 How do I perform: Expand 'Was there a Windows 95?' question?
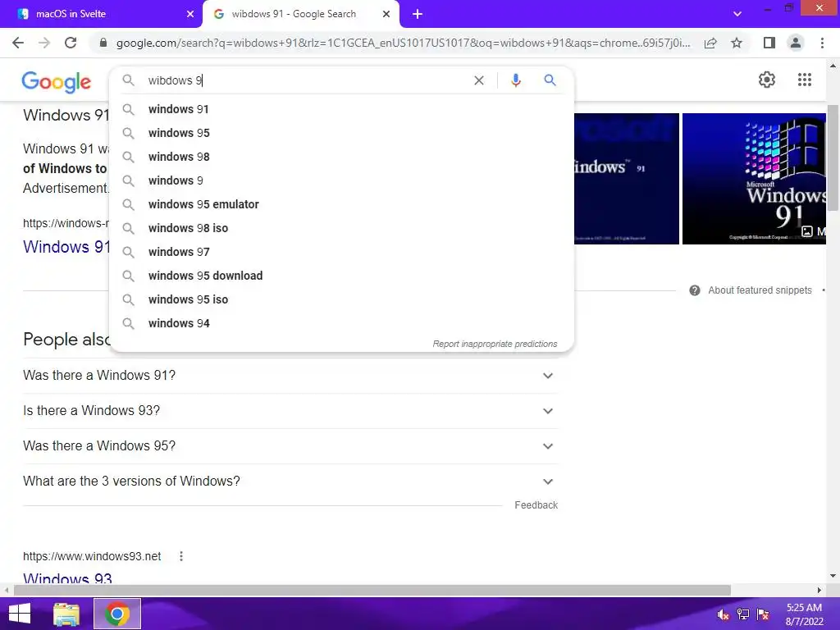291,446
